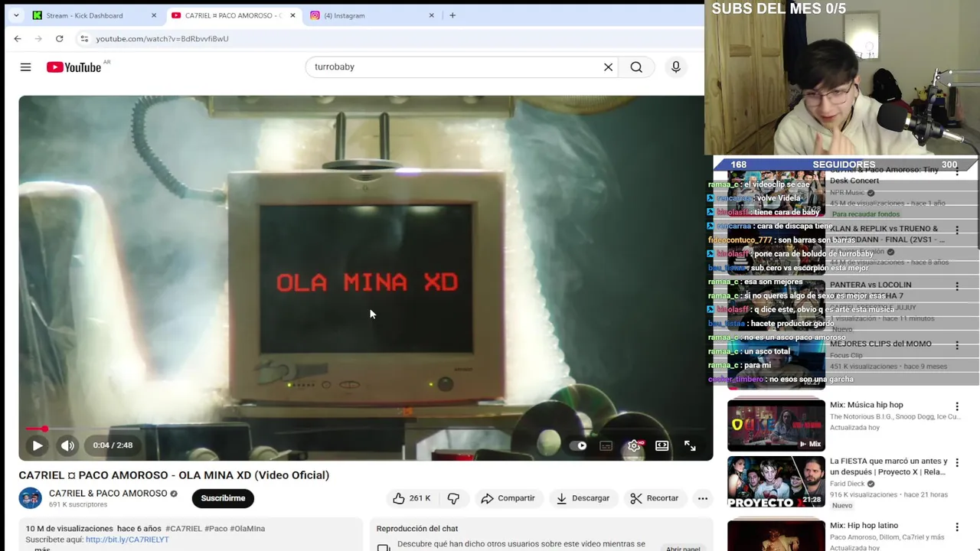Seek on the red video progress bar
Image resolution: width=980 pixels, height=551 pixels.
coord(366,429)
